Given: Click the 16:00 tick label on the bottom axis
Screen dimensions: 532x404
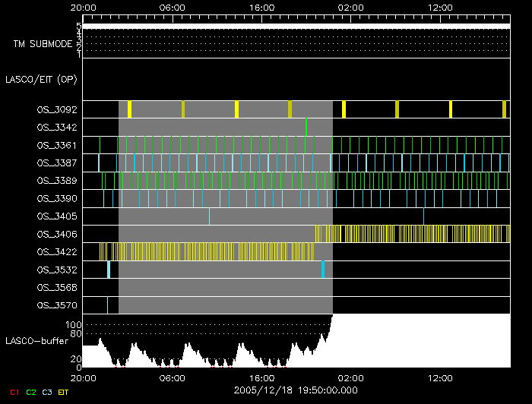Looking at the screenshot, I should pos(261,377).
